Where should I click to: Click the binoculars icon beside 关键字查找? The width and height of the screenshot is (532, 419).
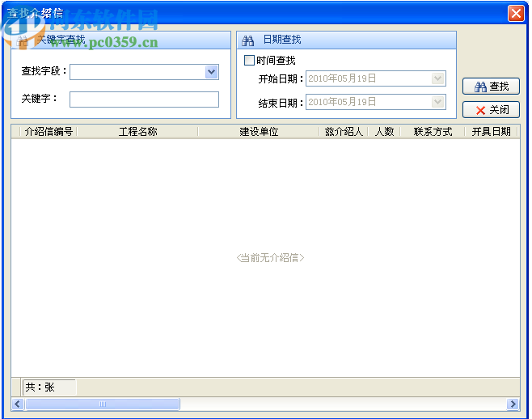22,41
